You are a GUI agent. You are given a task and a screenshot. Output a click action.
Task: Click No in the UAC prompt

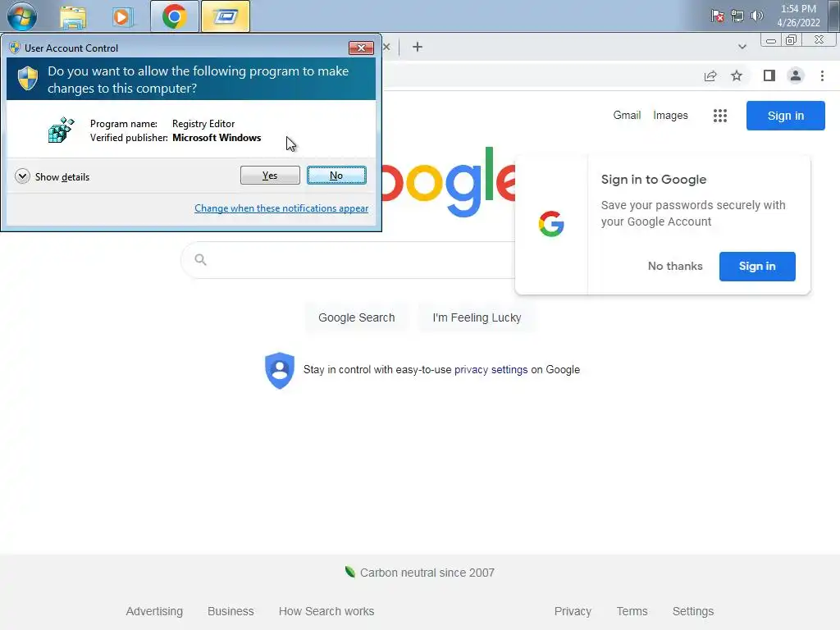(336, 176)
